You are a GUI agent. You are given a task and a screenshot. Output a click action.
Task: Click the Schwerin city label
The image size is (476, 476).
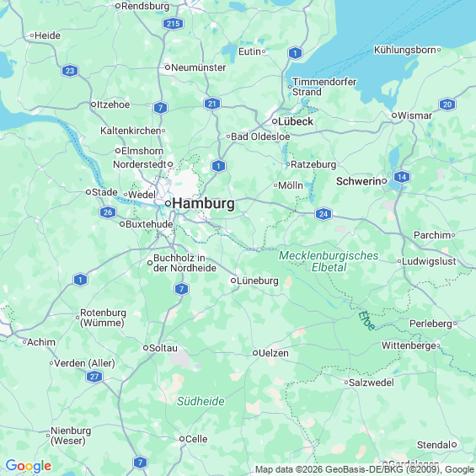click(x=359, y=181)
